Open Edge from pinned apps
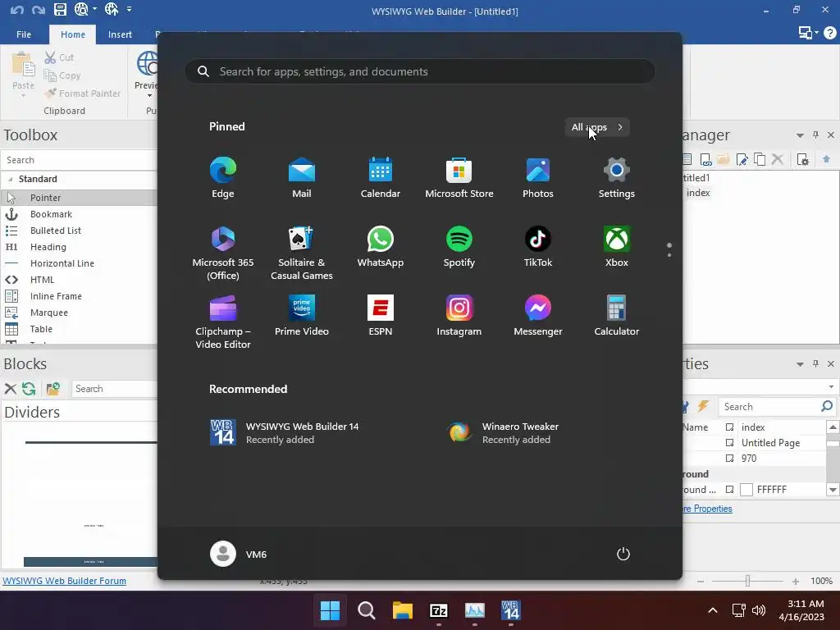This screenshot has width=840, height=630. pos(223,178)
